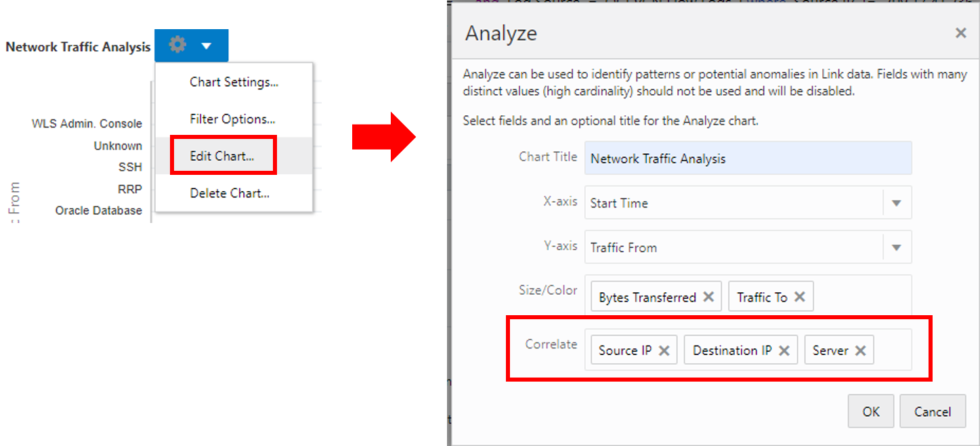Open Edit Chart menu entry
This screenshot has height=446, width=980.
[222, 156]
